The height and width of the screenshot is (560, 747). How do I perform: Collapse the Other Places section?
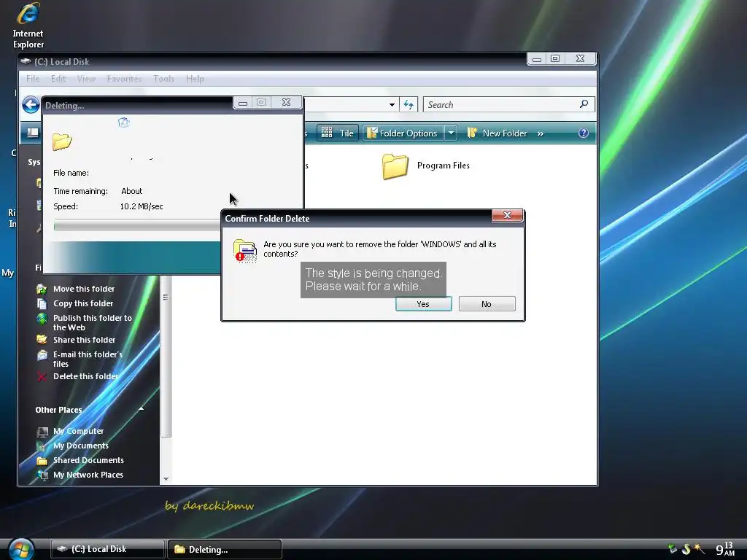141,410
